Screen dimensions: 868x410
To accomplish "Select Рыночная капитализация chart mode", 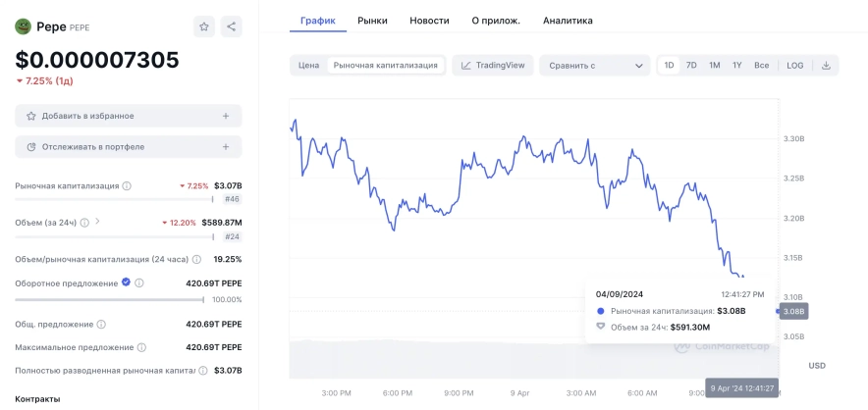I will tap(385, 66).
